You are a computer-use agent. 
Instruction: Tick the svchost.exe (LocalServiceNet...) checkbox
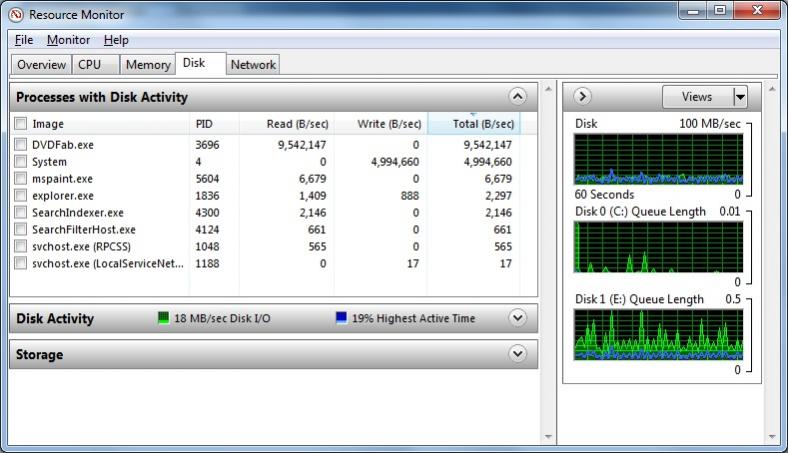click(21, 263)
